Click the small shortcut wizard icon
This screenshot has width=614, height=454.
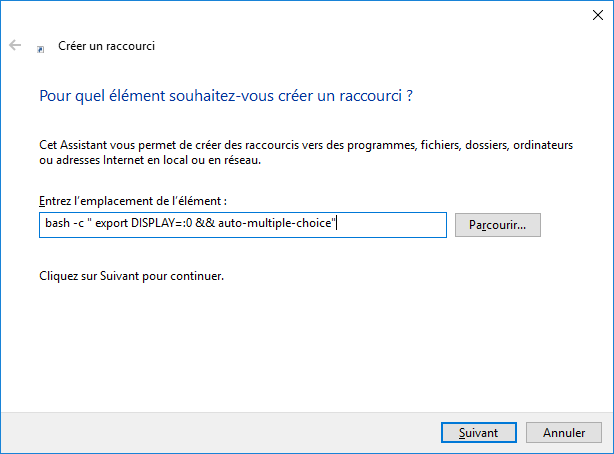point(40,49)
